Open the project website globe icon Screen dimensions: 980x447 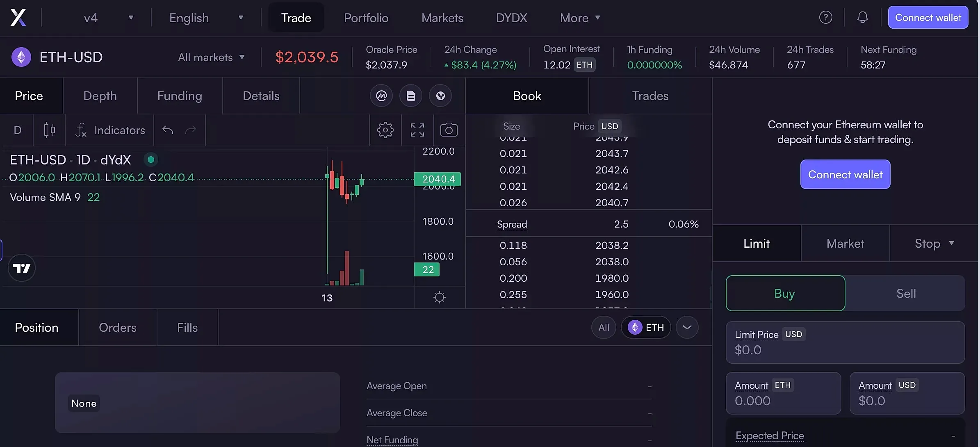click(x=440, y=96)
